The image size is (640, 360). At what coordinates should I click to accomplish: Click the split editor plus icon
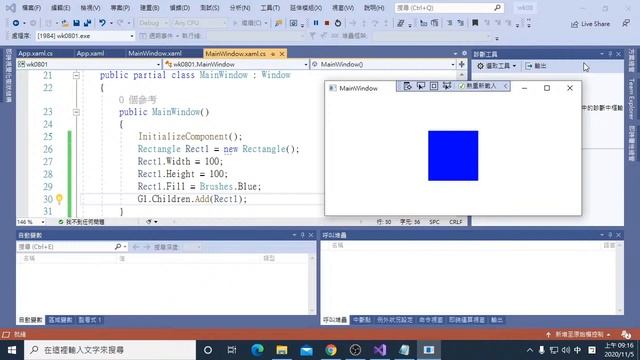click(462, 64)
